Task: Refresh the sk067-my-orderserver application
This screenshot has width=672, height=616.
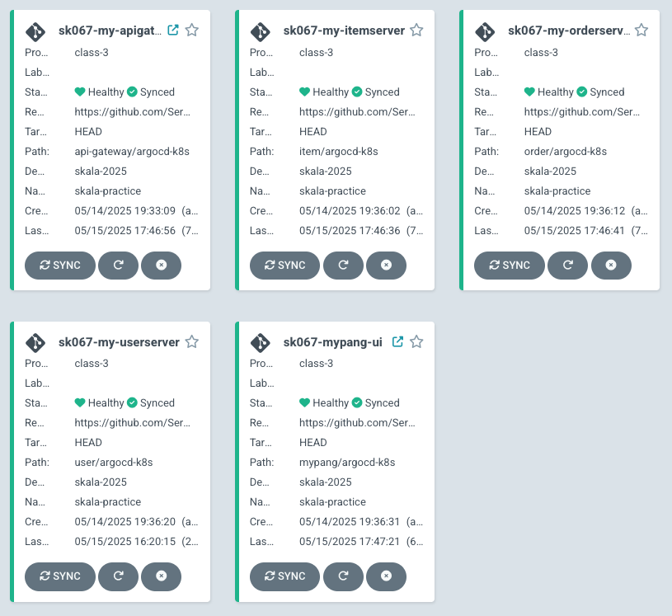Action: click(x=567, y=266)
